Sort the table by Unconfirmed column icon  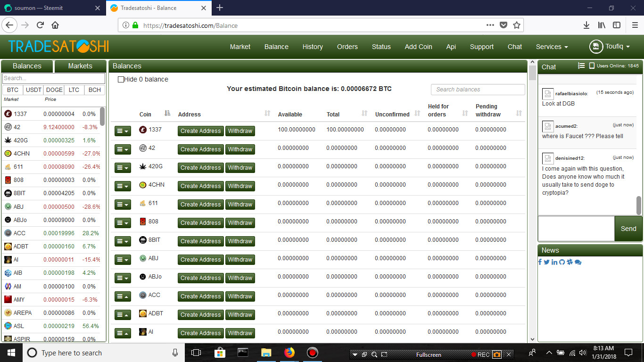pyautogui.click(x=417, y=113)
